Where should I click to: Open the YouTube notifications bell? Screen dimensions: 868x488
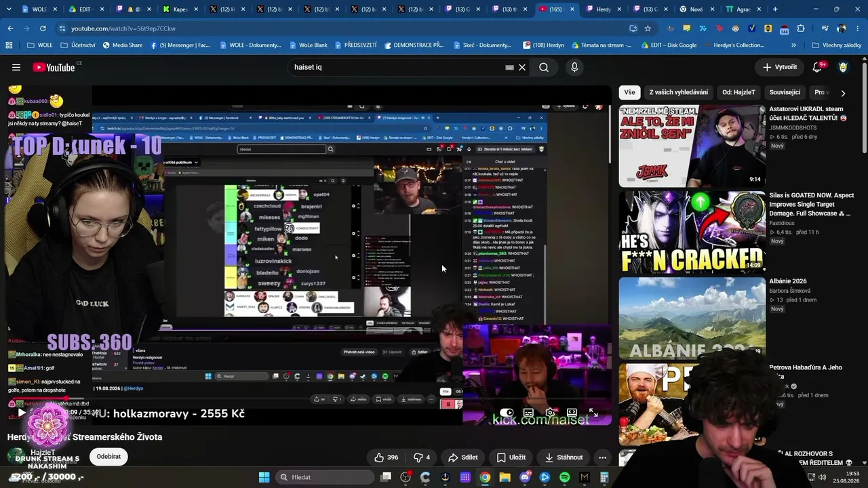tap(817, 67)
